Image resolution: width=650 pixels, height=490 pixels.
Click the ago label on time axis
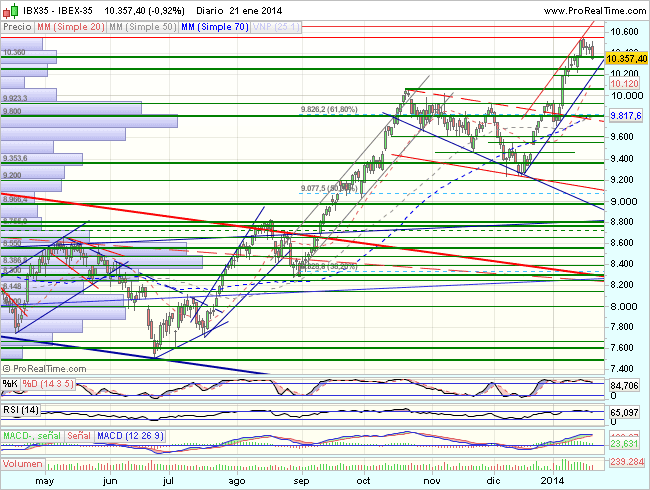(237, 481)
